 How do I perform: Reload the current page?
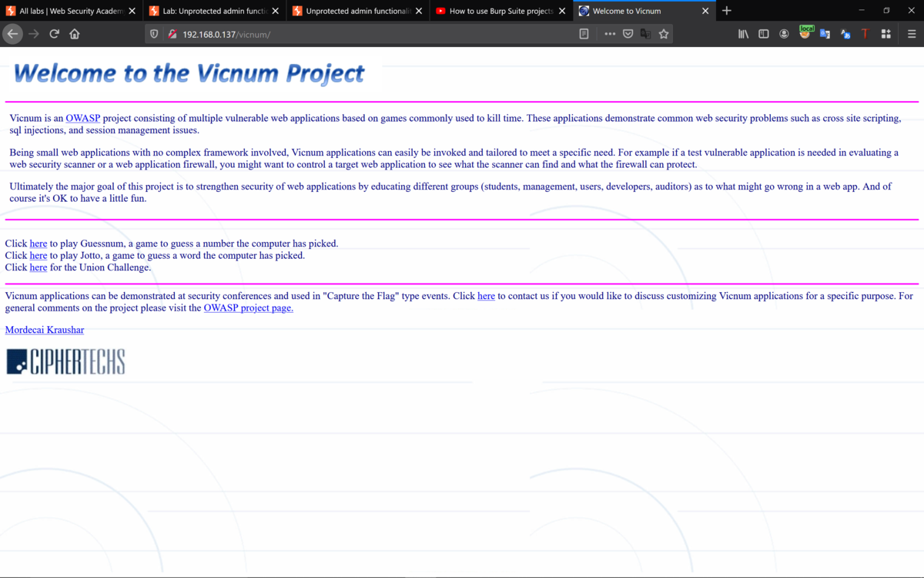tap(54, 34)
